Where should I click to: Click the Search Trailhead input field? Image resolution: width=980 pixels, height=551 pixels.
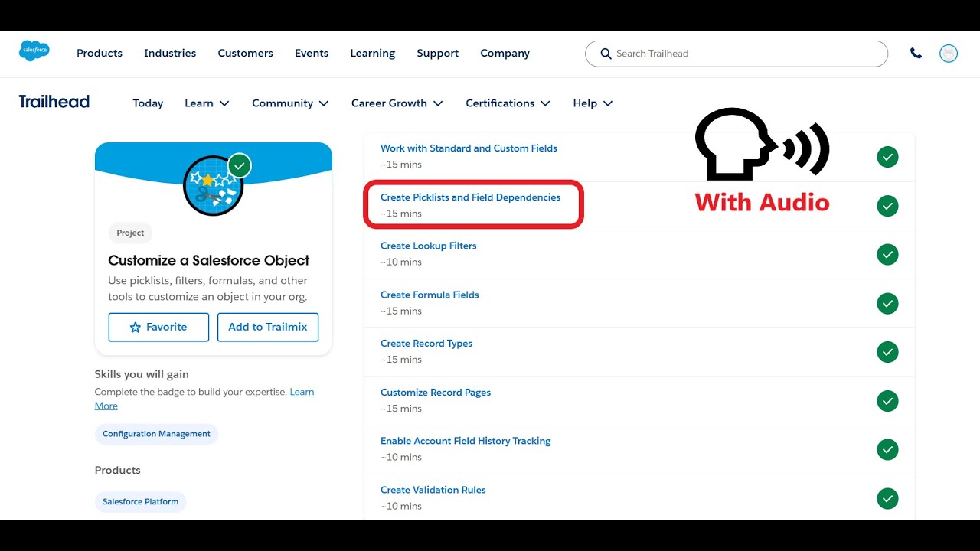737,54
